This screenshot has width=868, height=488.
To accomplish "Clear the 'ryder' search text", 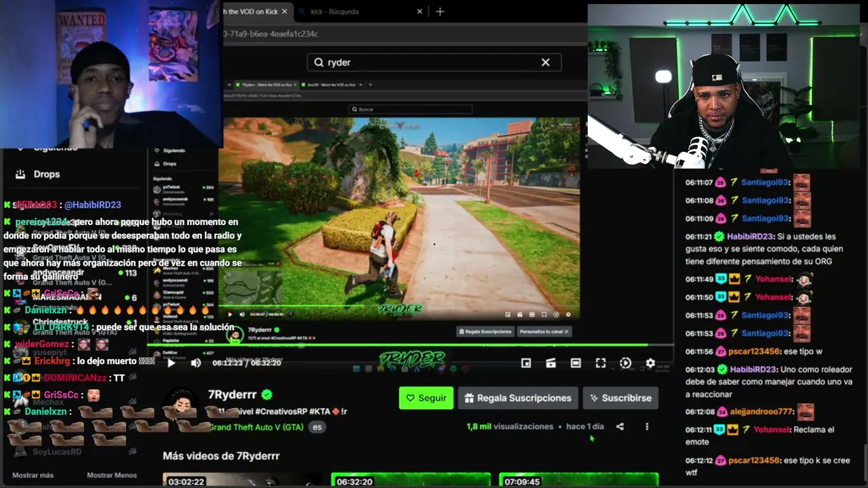I will coord(545,62).
